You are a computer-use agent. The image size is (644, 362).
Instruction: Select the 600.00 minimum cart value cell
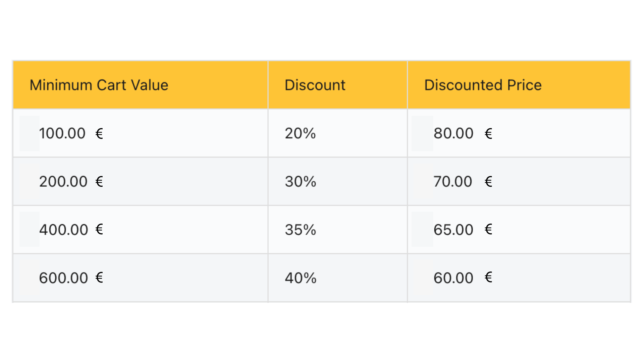(140, 278)
